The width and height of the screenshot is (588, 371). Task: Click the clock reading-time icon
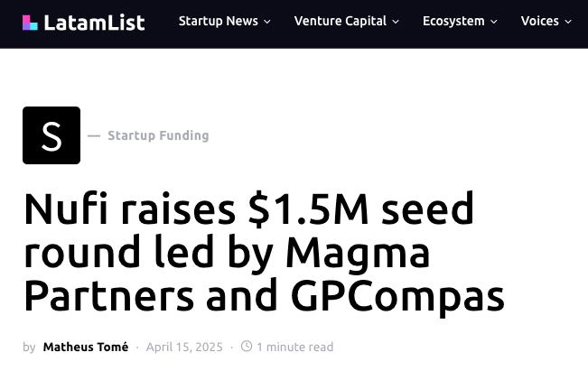tap(247, 347)
